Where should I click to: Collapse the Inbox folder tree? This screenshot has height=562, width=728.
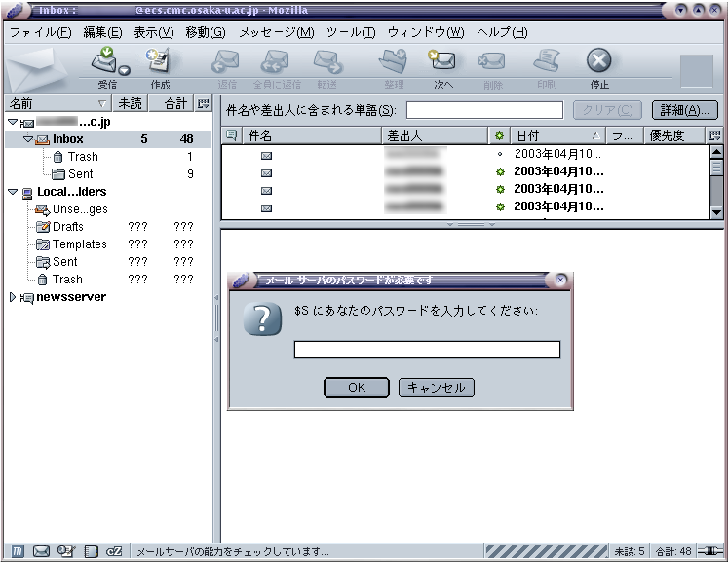[x=28, y=139]
